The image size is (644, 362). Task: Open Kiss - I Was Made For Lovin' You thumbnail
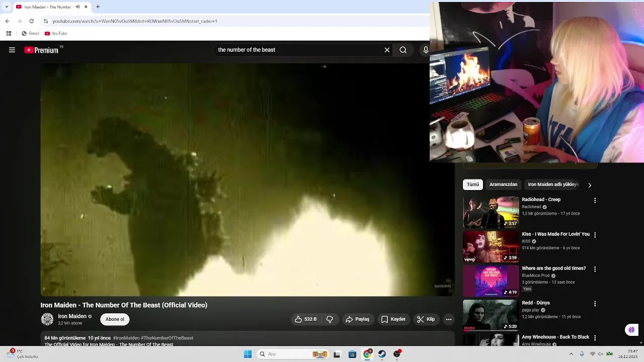(x=491, y=246)
